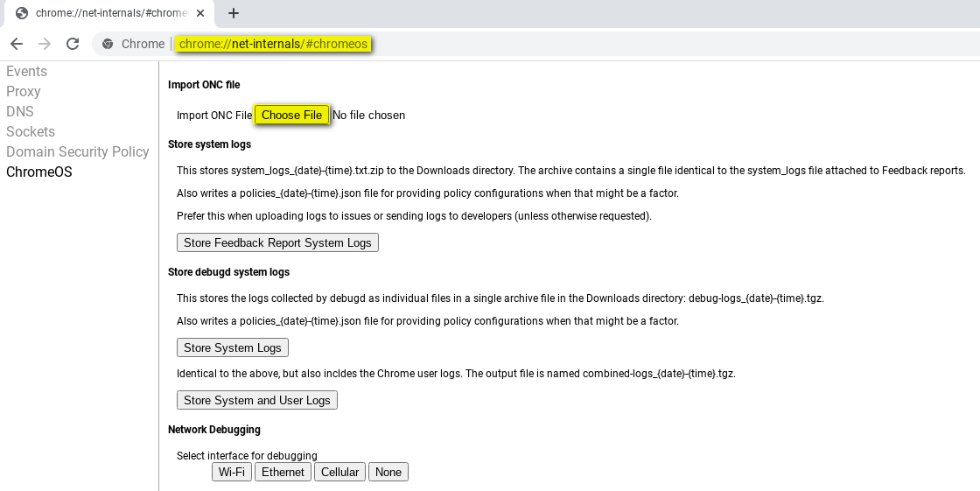Click Store Feedback Report System Logs
The height and width of the screenshot is (491, 980).
click(x=277, y=242)
